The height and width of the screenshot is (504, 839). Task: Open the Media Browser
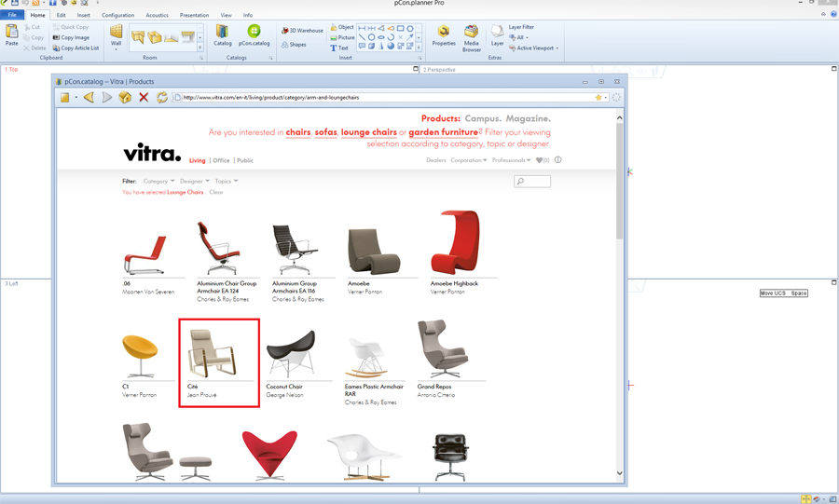pyautogui.click(x=472, y=38)
